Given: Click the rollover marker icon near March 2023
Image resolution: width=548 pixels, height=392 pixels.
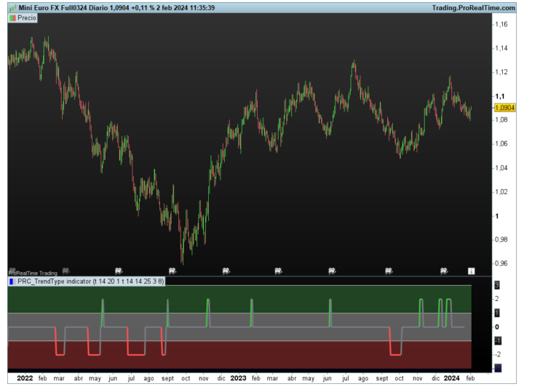Looking at the screenshot, I should pyautogui.click(x=278, y=271).
